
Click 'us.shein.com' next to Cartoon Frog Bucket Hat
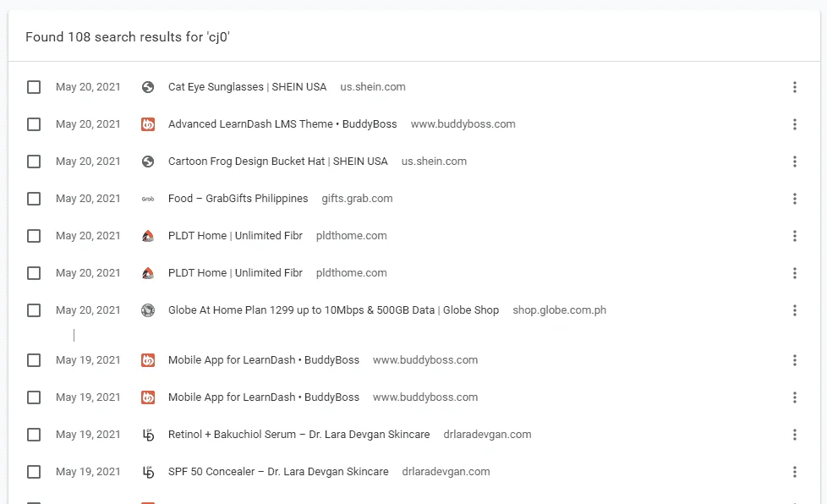pos(434,162)
